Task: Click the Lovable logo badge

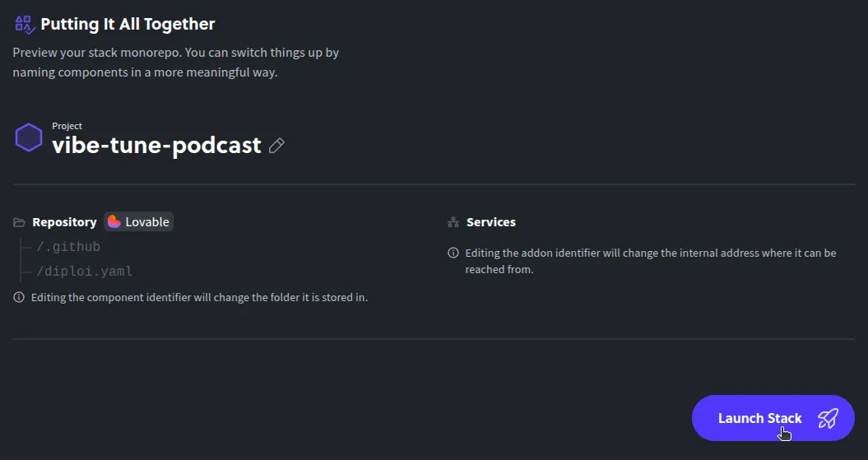Action: click(138, 222)
